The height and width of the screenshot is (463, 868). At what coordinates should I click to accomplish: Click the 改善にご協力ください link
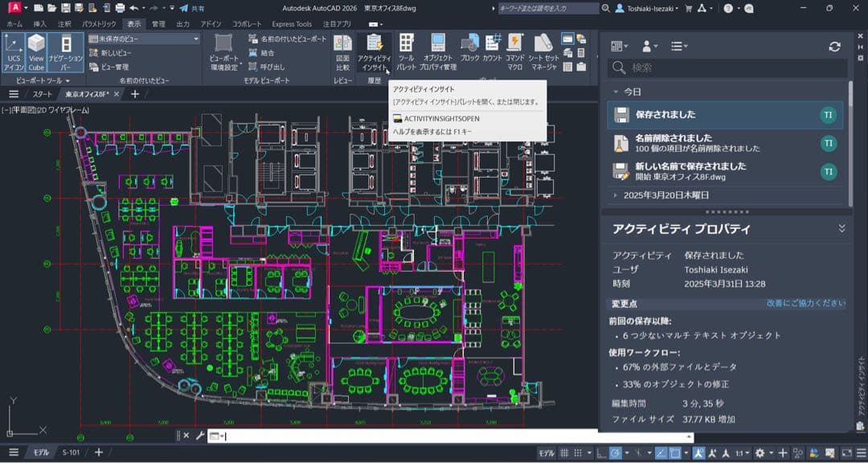click(x=809, y=301)
